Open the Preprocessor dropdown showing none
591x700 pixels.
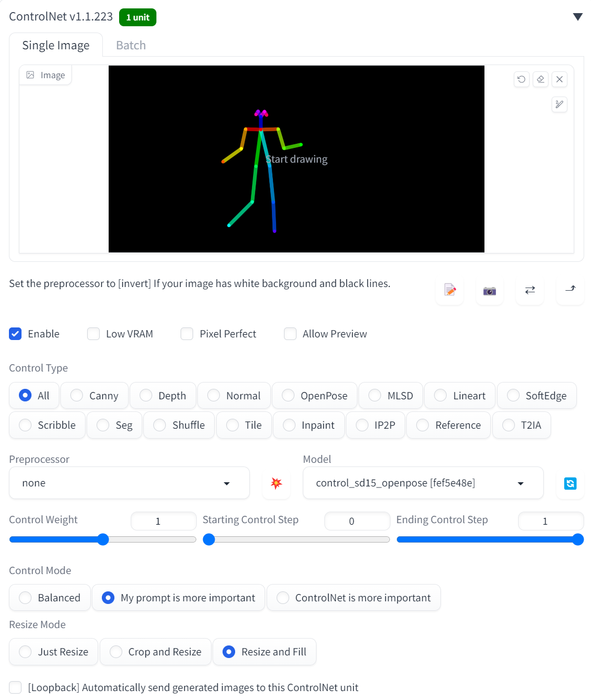click(x=129, y=483)
